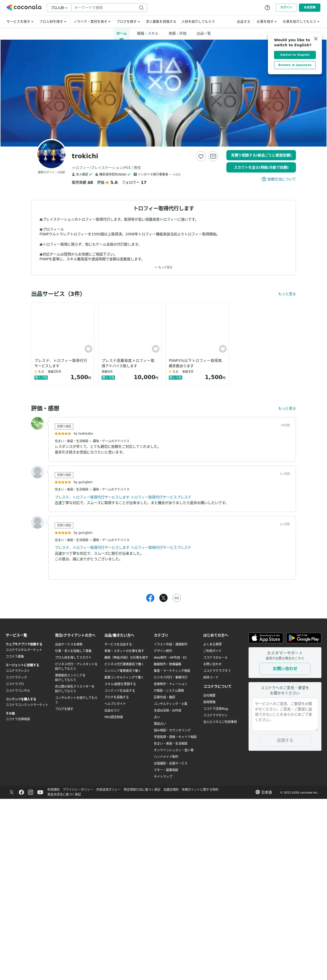
Task: Open the help question-mark icon in header
Action: pyautogui.click(x=267, y=8)
